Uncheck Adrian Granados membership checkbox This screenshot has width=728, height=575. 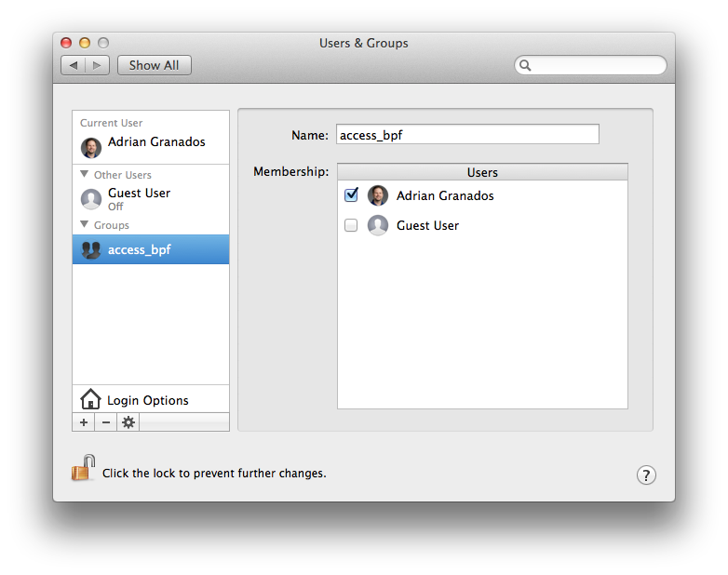(x=352, y=194)
